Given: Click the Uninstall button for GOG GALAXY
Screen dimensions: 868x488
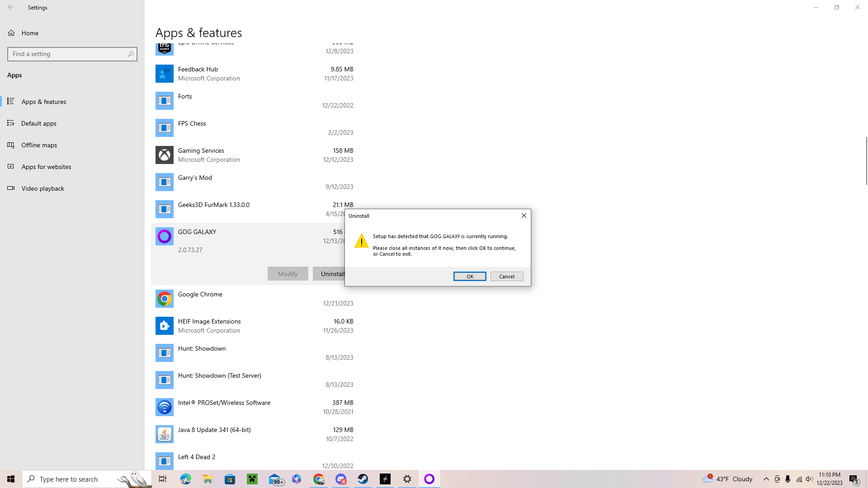Looking at the screenshot, I should coord(332,273).
